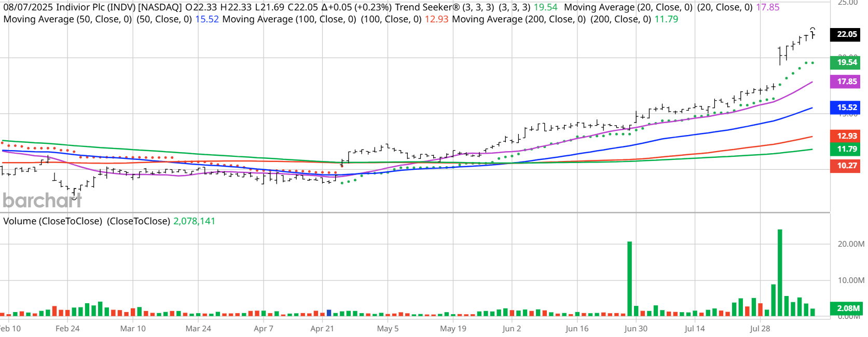The height and width of the screenshot is (337, 868).
Task: Click the Indivior Plc (INDV) title text
Action: 96,7
